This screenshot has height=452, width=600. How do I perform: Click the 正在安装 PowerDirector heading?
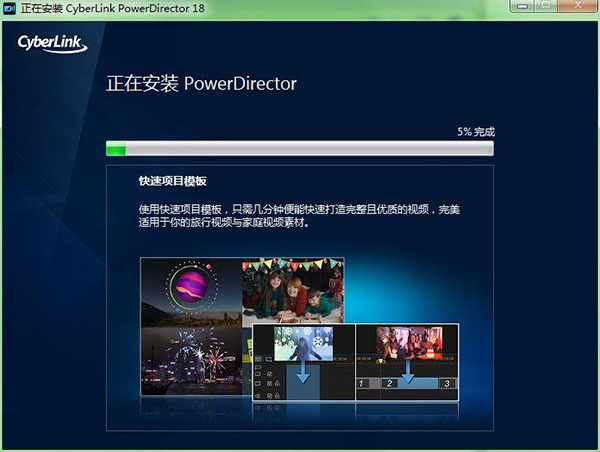click(x=201, y=83)
